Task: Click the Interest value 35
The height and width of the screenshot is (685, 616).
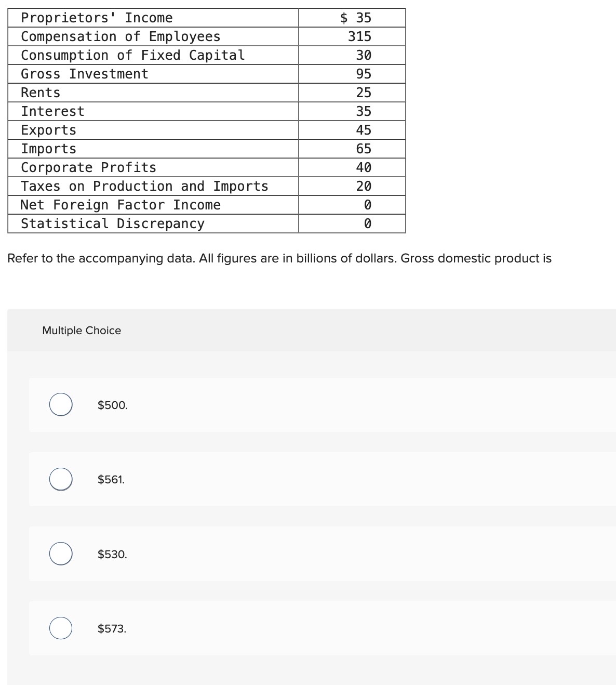Action: pos(365,111)
